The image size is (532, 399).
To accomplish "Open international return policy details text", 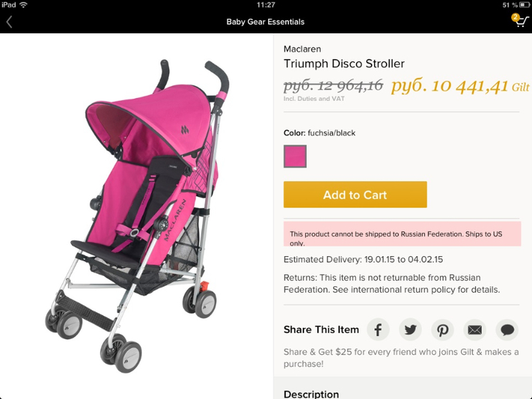I will click(x=392, y=284).
